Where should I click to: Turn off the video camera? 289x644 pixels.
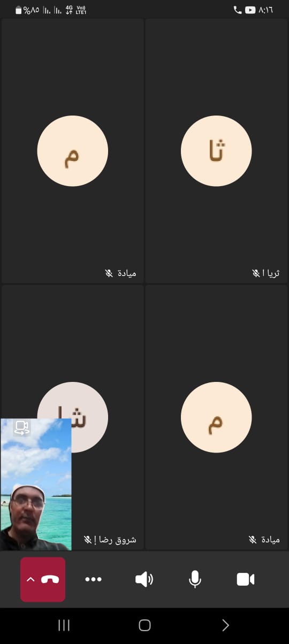246,579
